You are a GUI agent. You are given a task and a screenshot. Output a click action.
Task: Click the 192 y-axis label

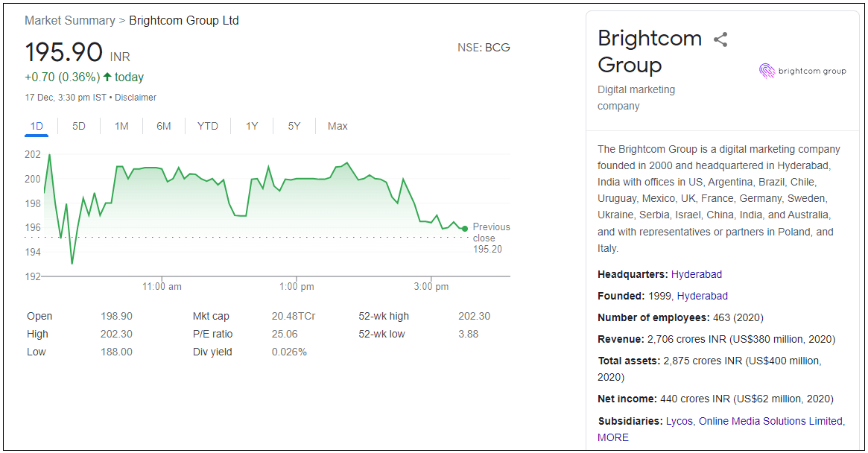(x=33, y=276)
